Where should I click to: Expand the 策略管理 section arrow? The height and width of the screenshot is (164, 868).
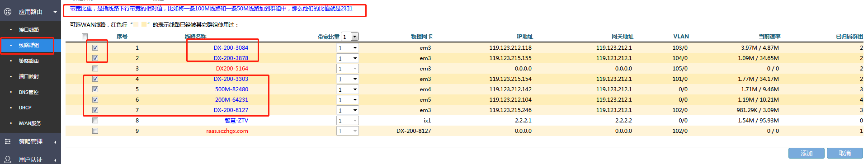coord(55,142)
